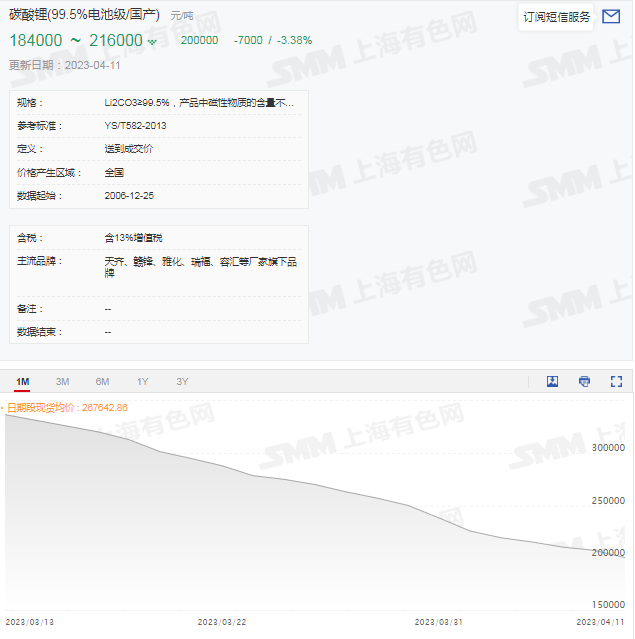Click the 元/吨 unit label

[182, 16]
